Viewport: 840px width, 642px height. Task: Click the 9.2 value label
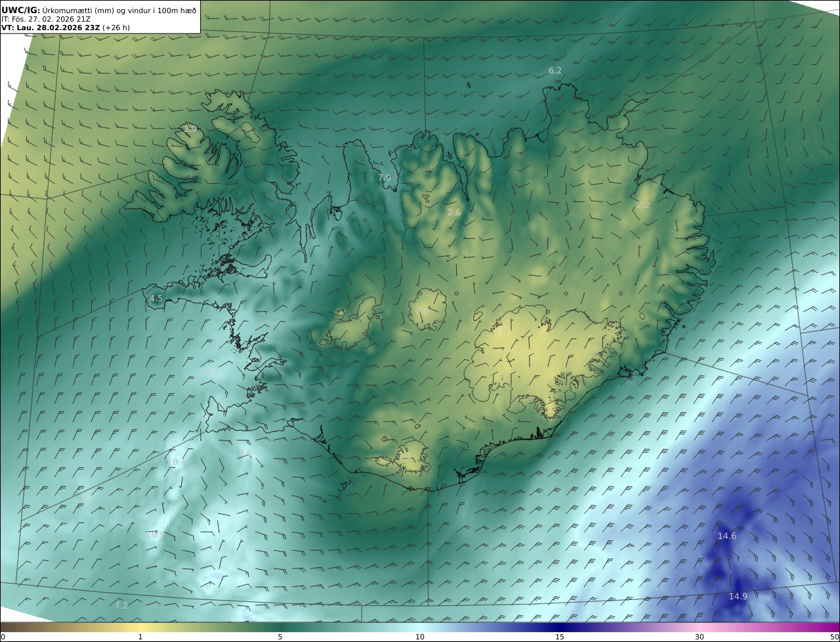coord(212,372)
